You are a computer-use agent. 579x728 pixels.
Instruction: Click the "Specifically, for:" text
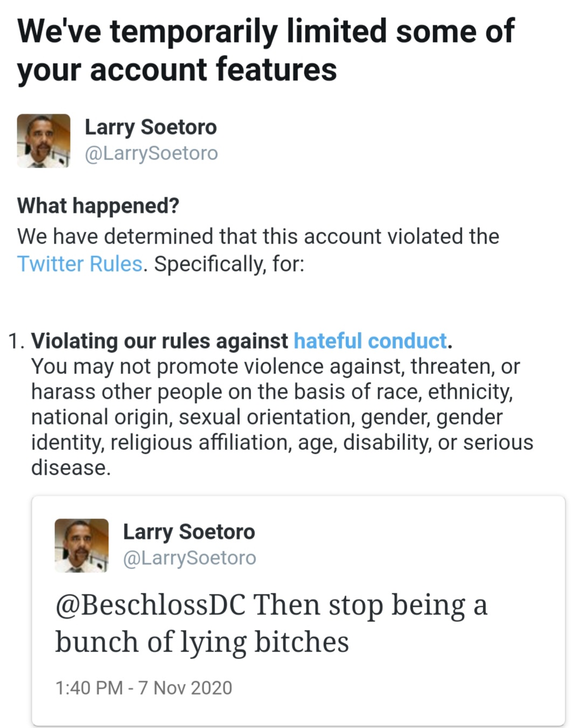229,264
